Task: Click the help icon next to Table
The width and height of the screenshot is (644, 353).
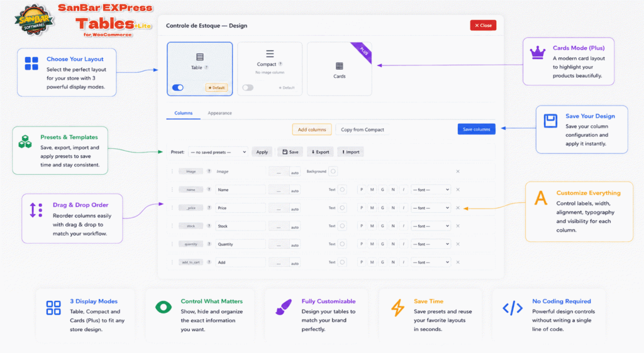Action: pyautogui.click(x=206, y=67)
